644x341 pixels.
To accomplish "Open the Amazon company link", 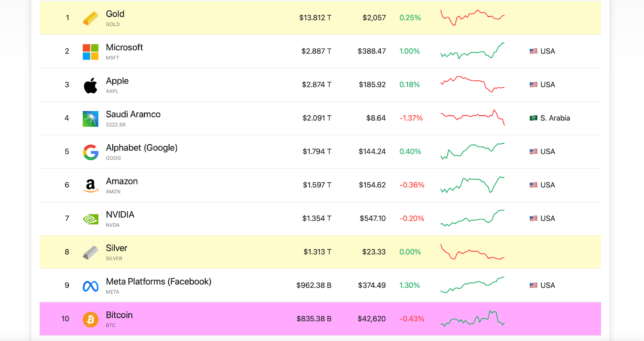I will pyautogui.click(x=122, y=181).
